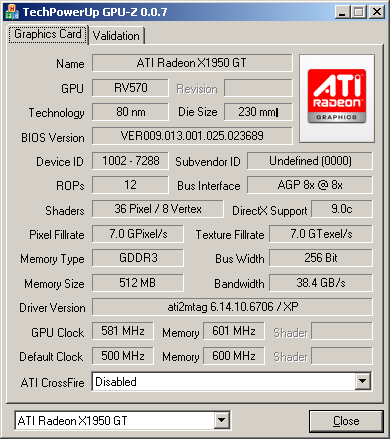
Task: Switch to the Validation tab
Action: point(116,36)
